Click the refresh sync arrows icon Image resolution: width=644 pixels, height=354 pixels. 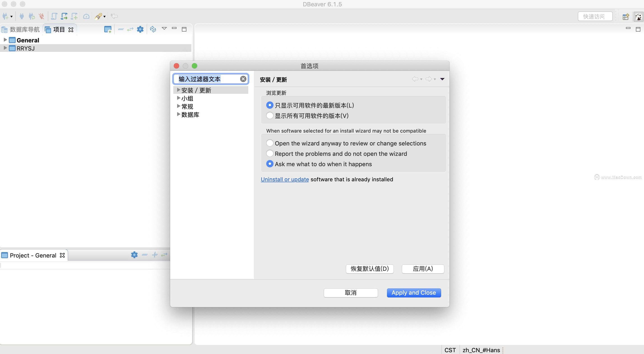coord(153,30)
